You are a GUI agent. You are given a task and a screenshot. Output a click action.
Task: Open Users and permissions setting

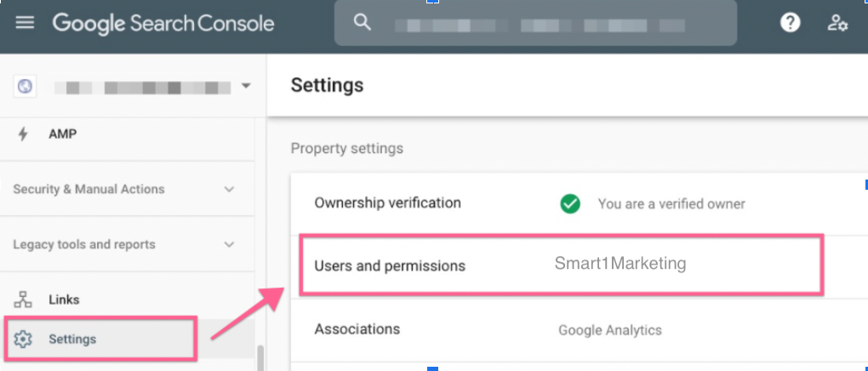(x=391, y=265)
